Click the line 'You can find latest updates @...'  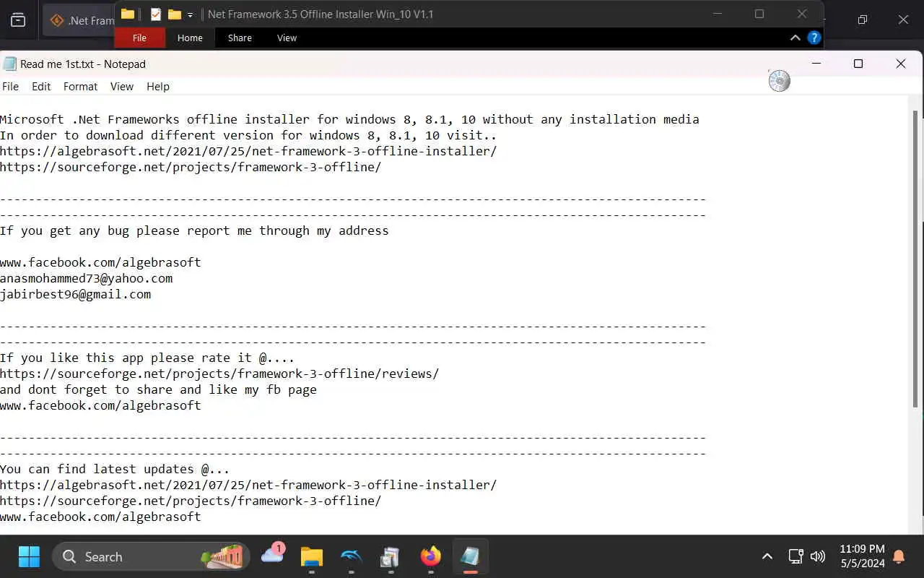(x=115, y=469)
